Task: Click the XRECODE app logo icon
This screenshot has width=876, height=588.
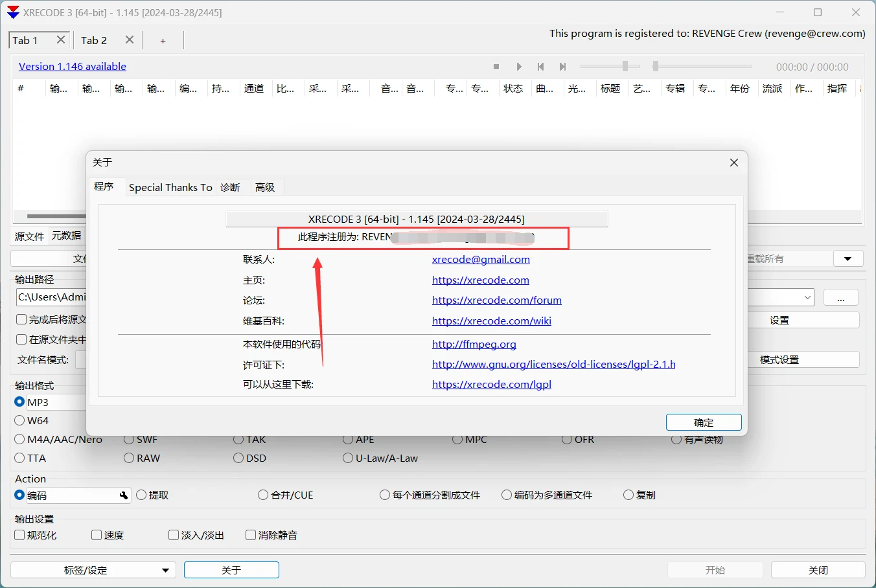Action: click(x=13, y=12)
